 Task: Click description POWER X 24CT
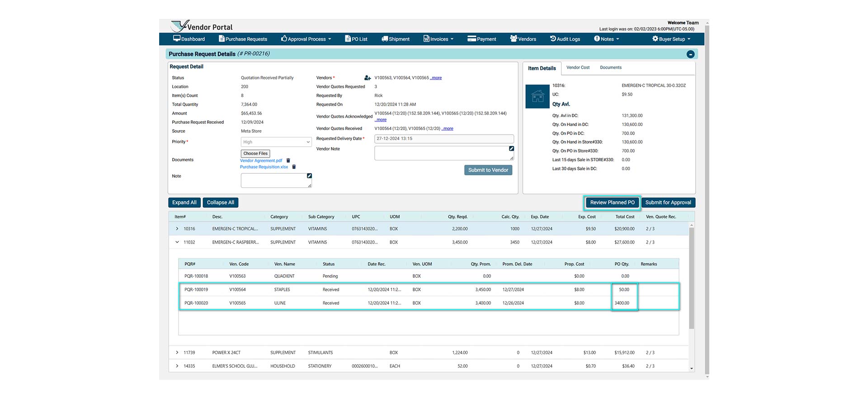tap(226, 352)
